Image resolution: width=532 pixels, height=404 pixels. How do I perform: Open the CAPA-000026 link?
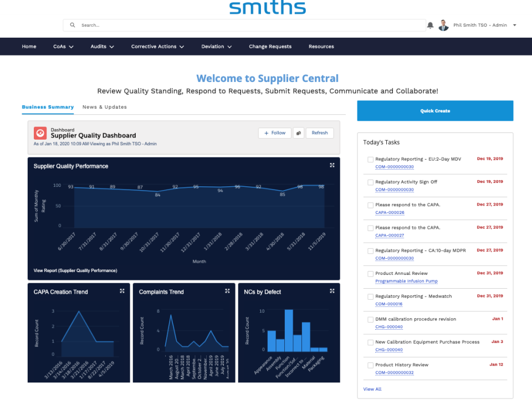point(390,213)
